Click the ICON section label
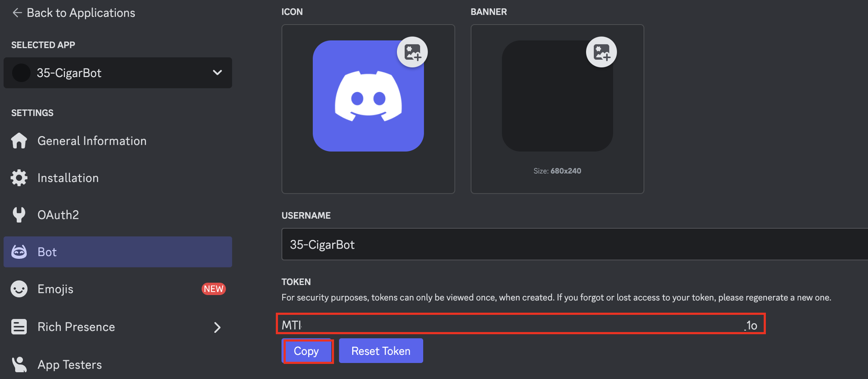The width and height of the screenshot is (868, 379). (x=292, y=12)
